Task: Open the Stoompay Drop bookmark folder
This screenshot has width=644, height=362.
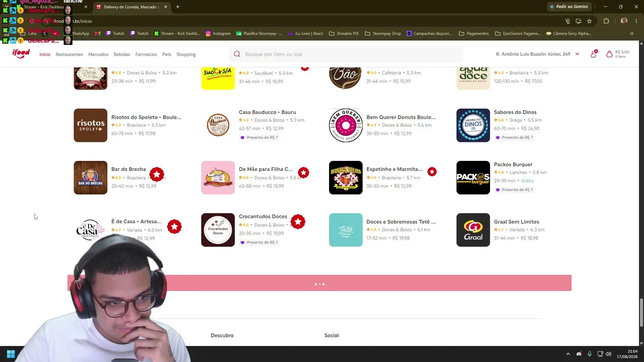Action: [383, 34]
